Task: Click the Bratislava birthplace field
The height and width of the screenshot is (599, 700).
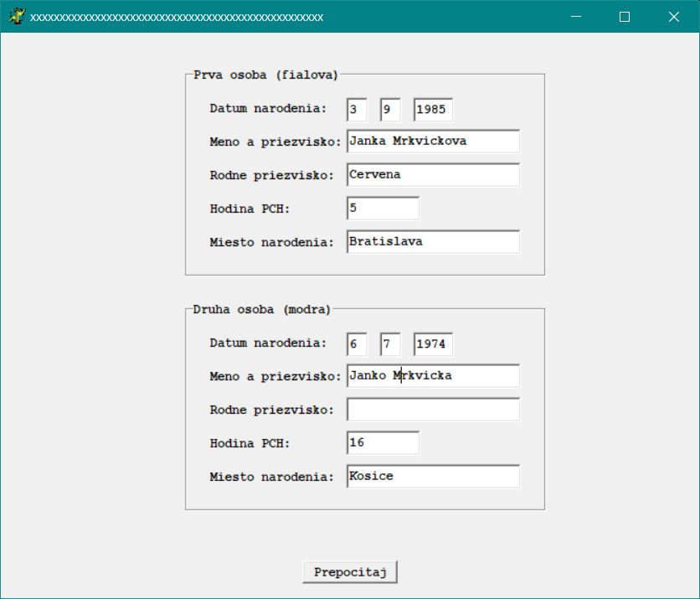Action: [433, 241]
